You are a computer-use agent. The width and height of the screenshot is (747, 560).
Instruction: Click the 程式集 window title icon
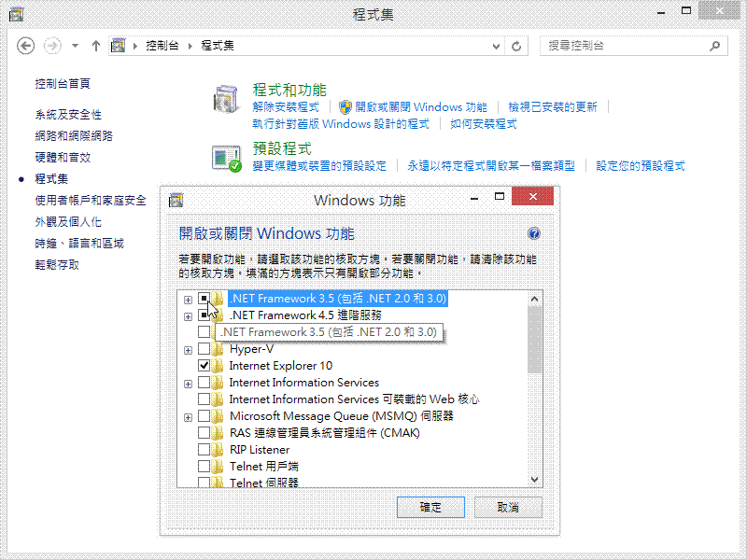point(16,14)
